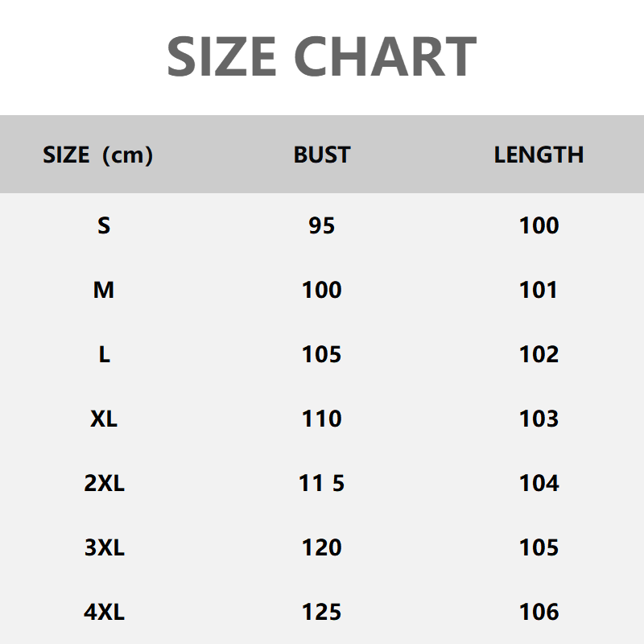Click the S size row label
Screen dimensions: 644x644
coord(104,225)
